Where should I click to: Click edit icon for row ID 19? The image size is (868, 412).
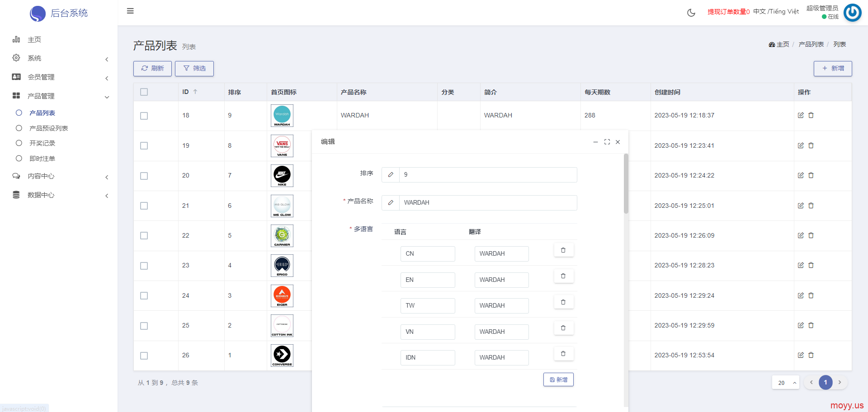[x=801, y=145]
